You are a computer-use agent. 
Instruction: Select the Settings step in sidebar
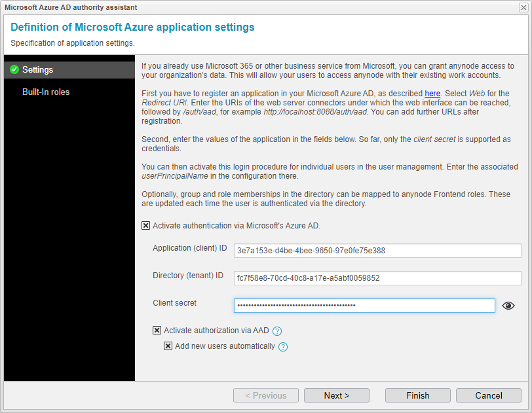(x=69, y=70)
